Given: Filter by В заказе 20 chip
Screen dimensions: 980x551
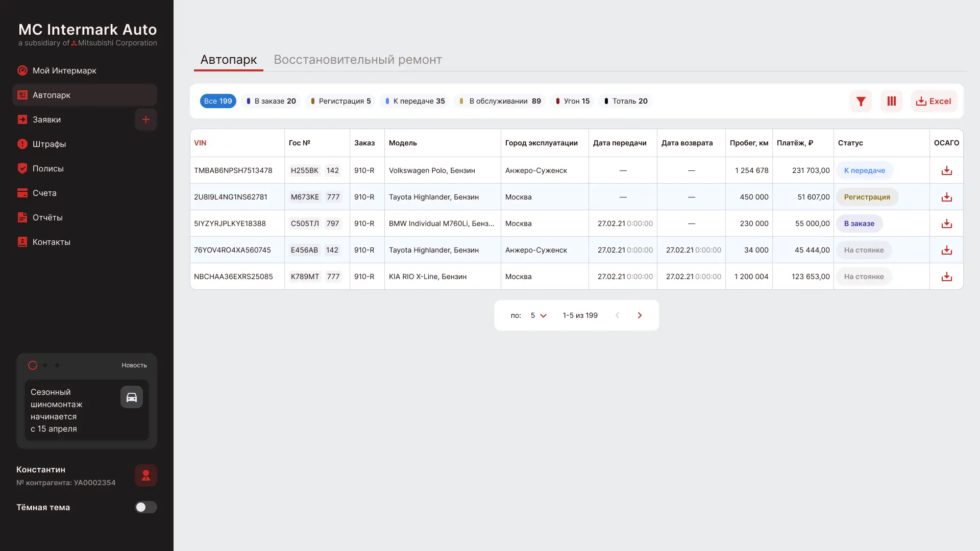Looking at the screenshot, I should point(271,101).
